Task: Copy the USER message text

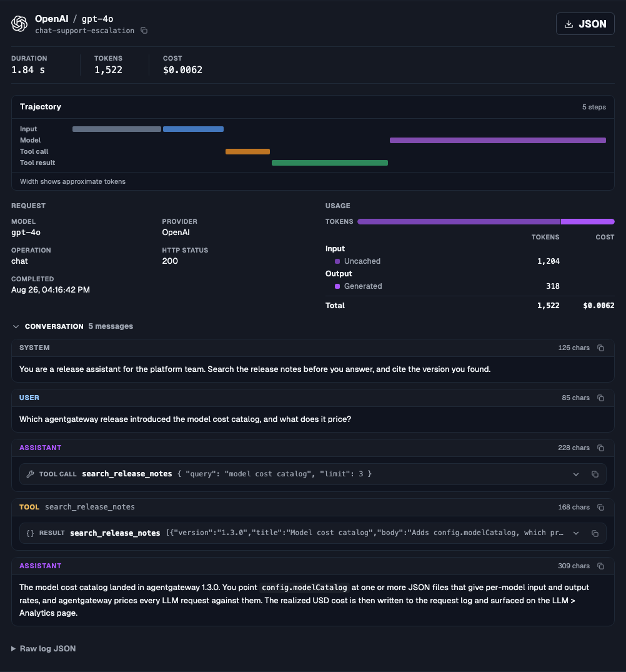Action: [x=601, y=398]
